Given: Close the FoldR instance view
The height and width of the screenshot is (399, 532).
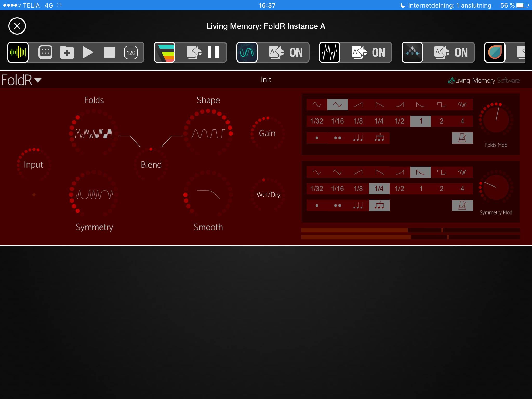Looking at the screenshot, I should click(x=17, y=26).
